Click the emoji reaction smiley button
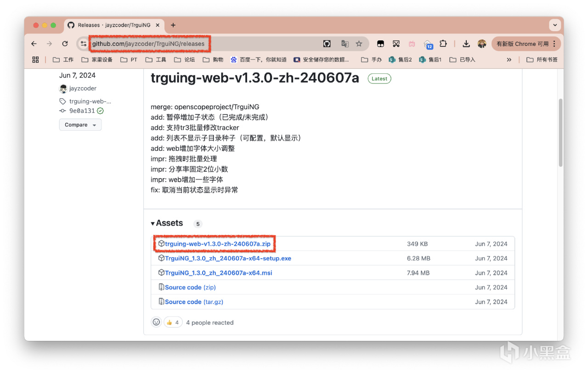The image size is (588, 373). tap(156, 322)
